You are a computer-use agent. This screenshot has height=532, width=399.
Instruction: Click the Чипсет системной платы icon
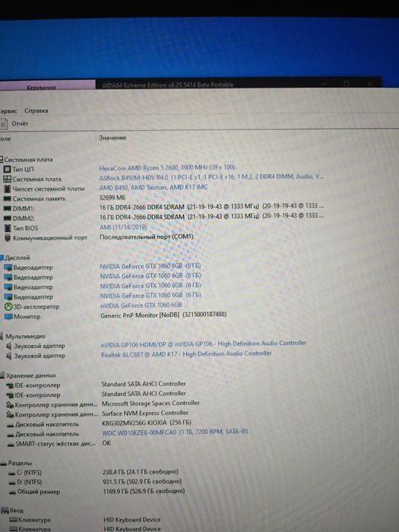(7, 188)
